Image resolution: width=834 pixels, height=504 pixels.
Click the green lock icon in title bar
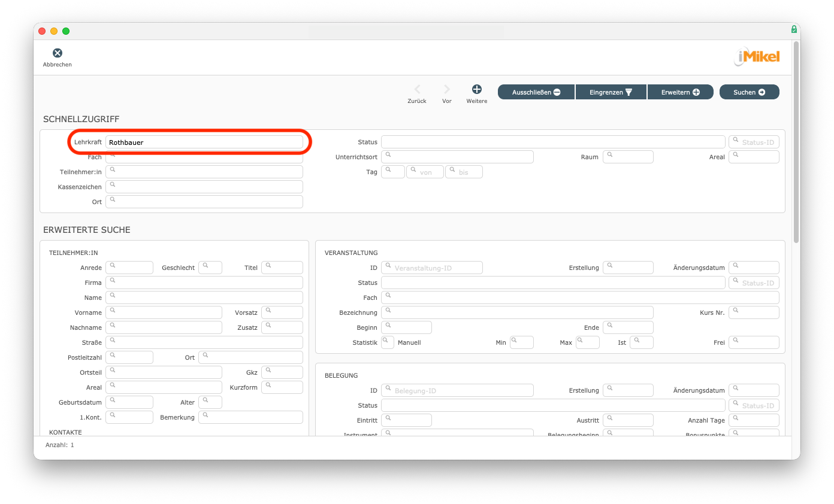pyautogui.click(x=794, y=29)
